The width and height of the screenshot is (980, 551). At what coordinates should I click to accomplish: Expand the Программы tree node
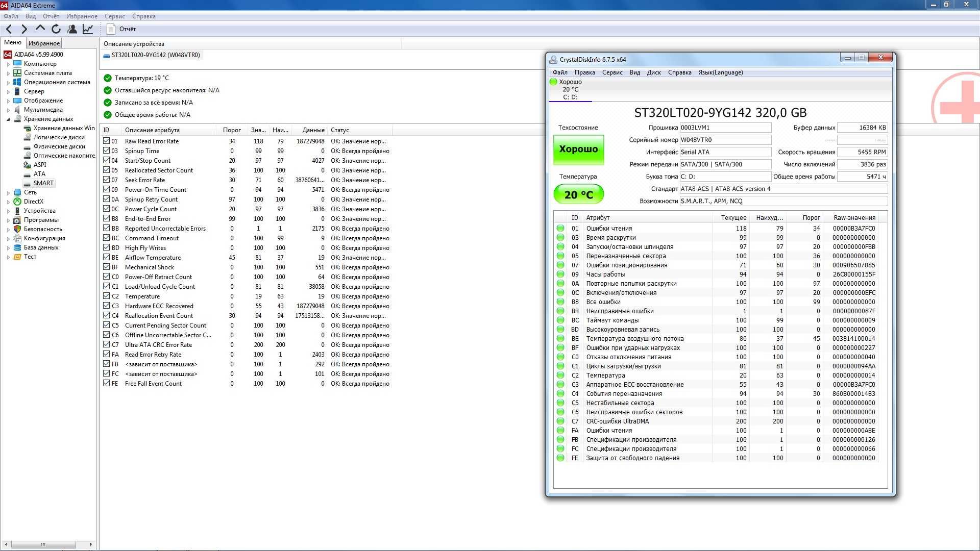pyautogui.click(x=8, y=220)
